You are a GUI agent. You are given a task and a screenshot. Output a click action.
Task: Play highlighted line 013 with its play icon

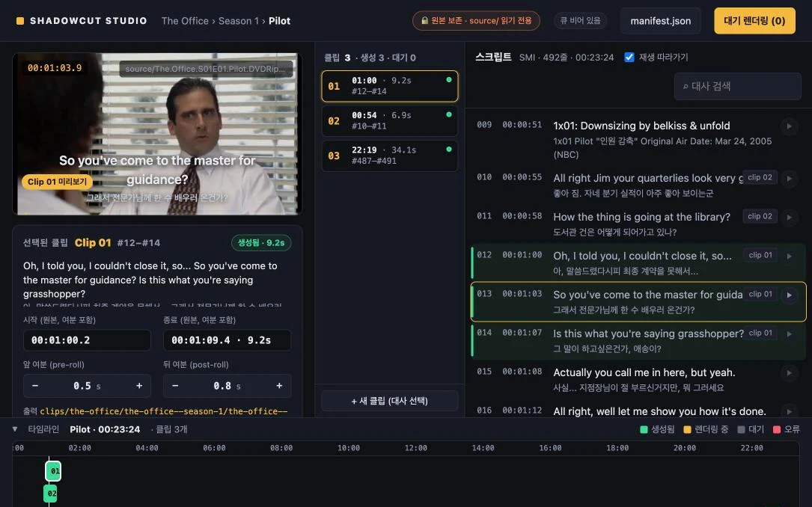point(789,295)
